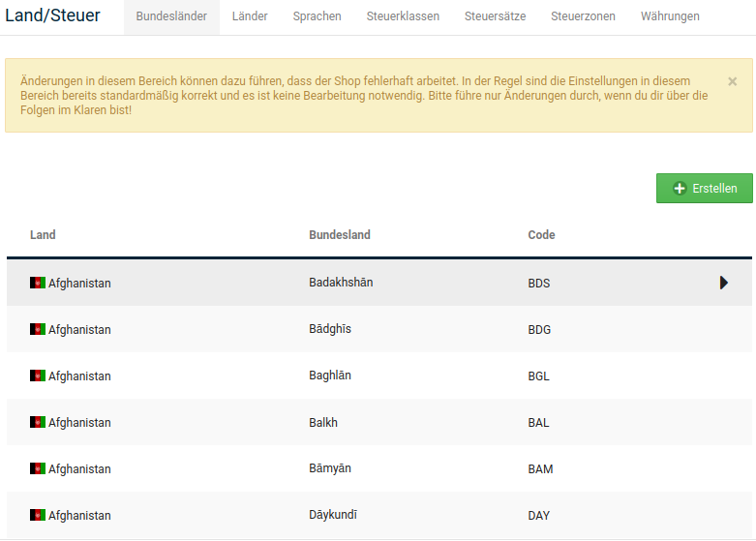Viewport: 756px width, 541px height.
Task: Dismiss the yellow warning notice
Action: pyautogui.click(x=732, y=82)
